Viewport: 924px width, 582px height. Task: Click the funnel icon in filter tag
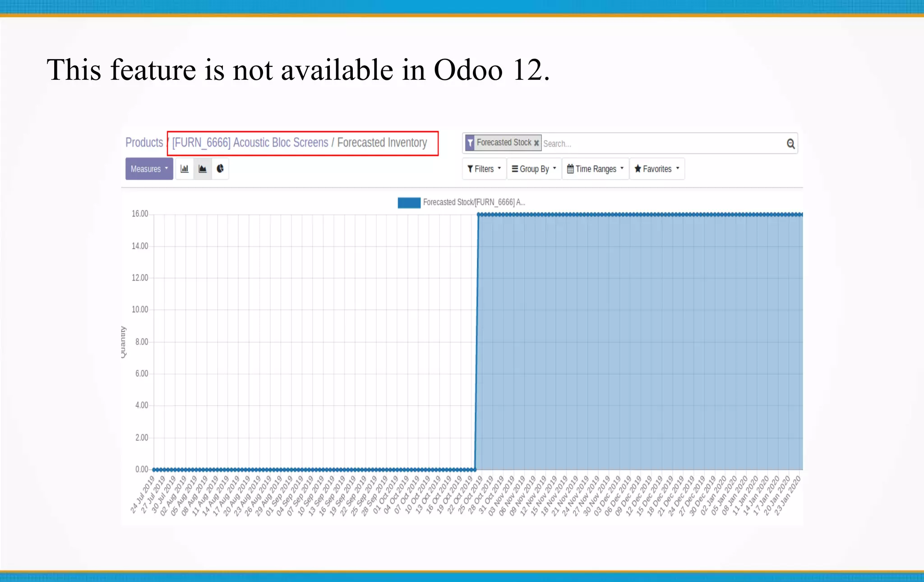click(470, 143)
